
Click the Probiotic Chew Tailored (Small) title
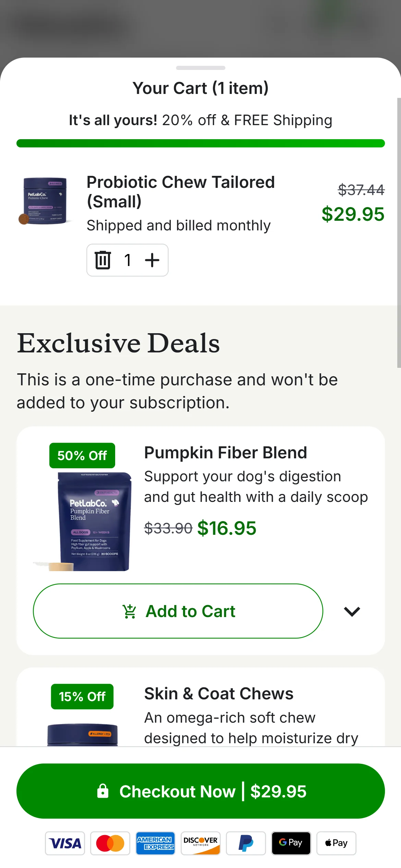point(181,192)
